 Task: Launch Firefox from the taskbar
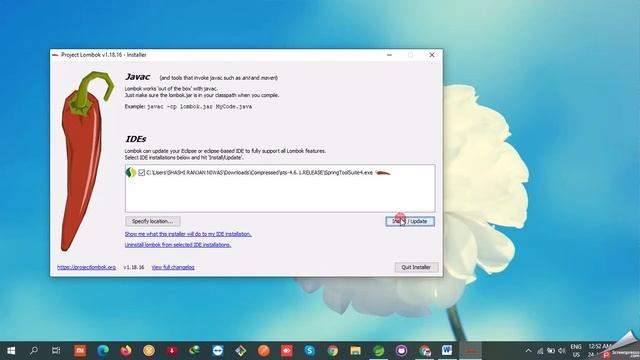coord(126,351)
